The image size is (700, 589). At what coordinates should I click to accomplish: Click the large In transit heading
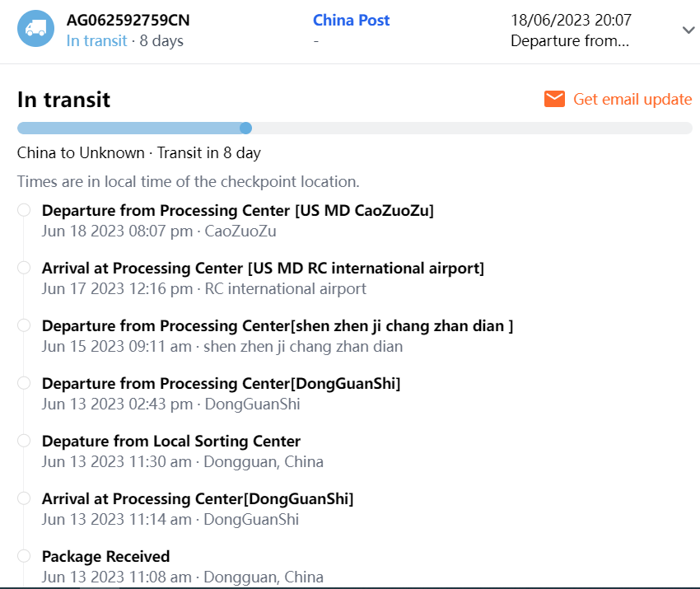63,100
